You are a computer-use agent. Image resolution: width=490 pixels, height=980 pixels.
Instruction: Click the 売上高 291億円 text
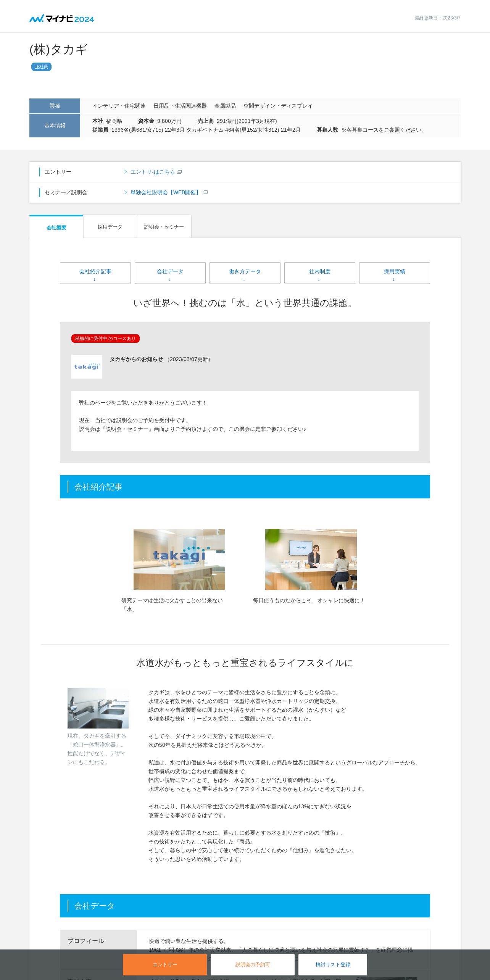pos(237,121)
